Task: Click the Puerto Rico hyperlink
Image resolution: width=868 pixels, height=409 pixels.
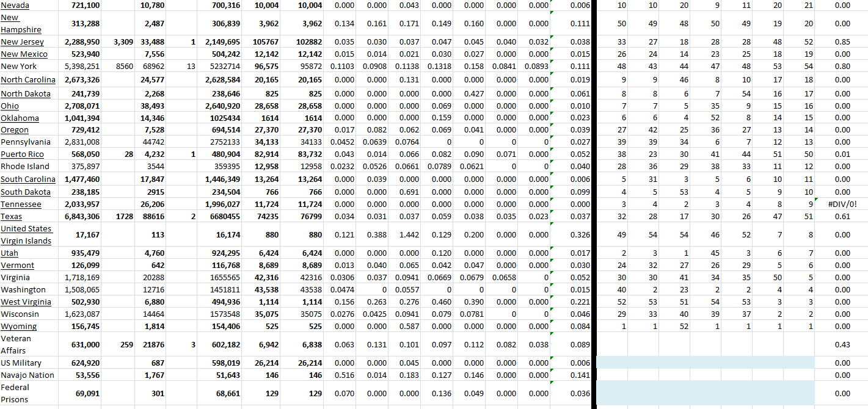Action: click(21, 154)
